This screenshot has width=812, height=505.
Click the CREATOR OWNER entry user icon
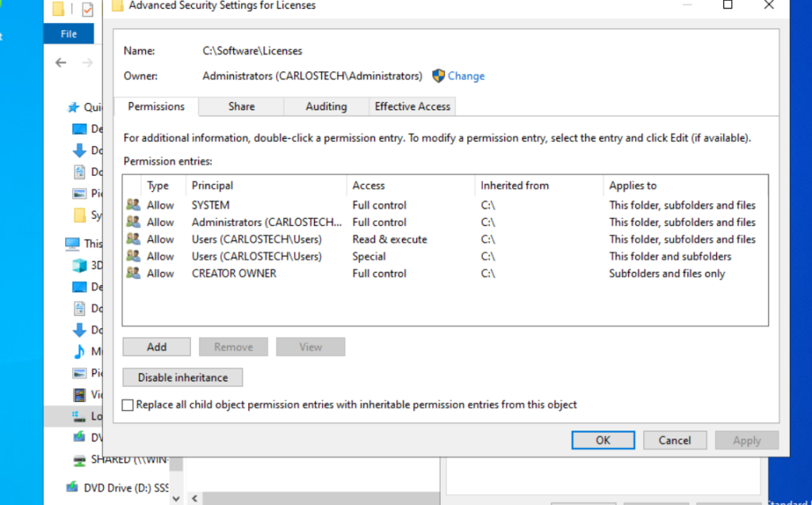coord(133,274)
